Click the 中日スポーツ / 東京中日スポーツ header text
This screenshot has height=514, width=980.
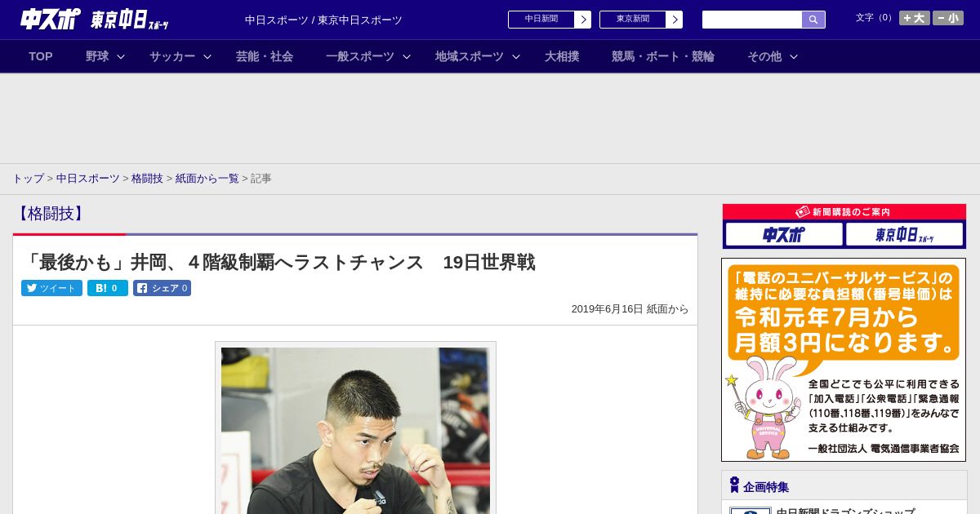[323, 20]
